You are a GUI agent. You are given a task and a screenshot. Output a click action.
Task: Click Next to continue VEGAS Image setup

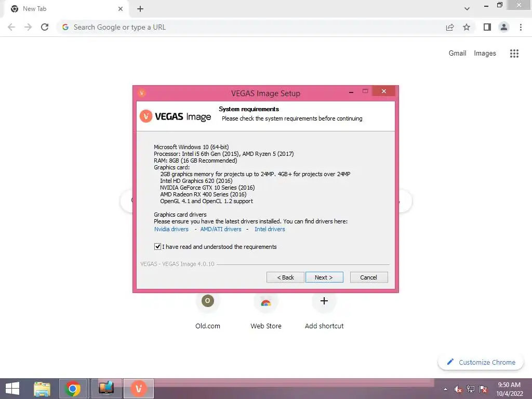324,277
